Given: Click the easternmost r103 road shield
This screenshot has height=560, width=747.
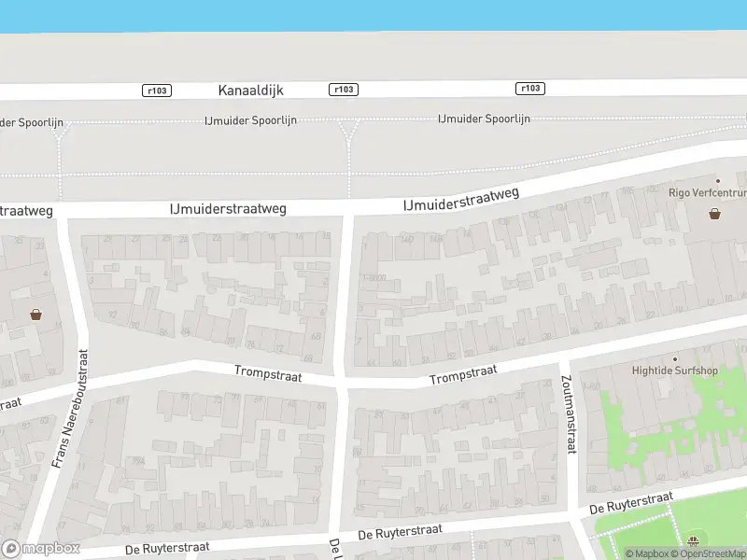Looking at the screenshot, I should point(530,88).
